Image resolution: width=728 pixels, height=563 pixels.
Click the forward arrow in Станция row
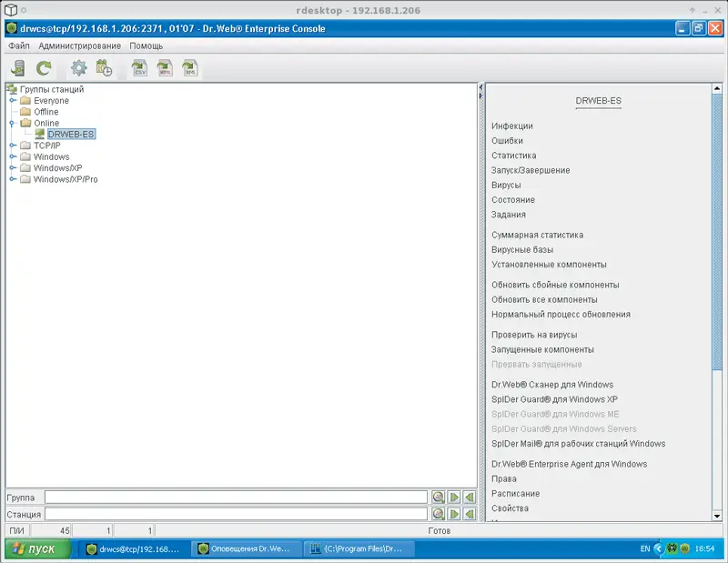click(454, 514)
